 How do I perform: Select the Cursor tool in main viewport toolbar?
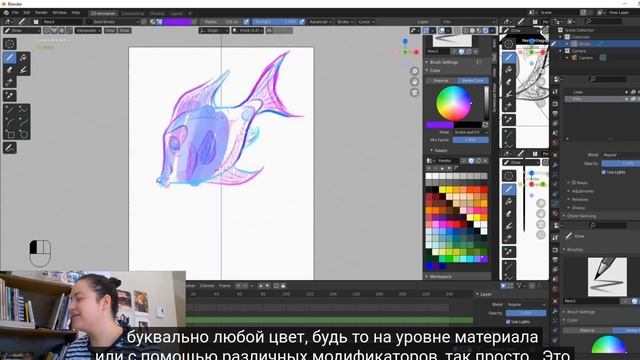coord(10,44)
